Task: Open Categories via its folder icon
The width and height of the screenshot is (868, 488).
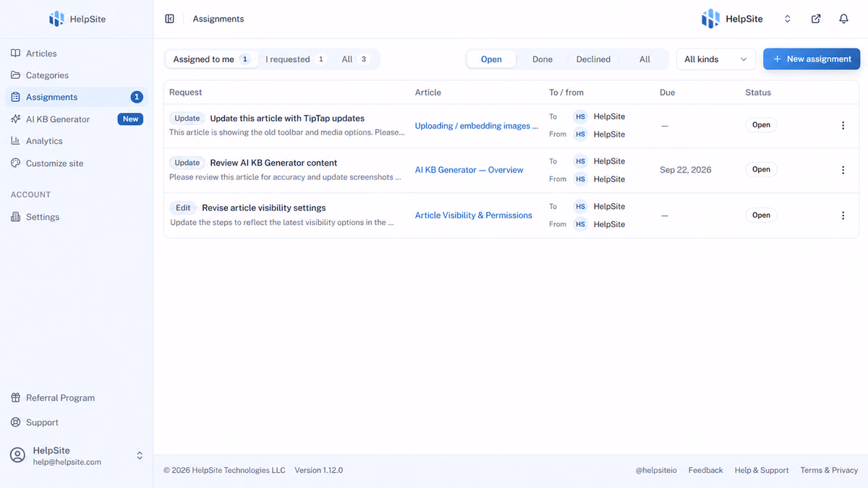Action: click(x=15, y=75)
